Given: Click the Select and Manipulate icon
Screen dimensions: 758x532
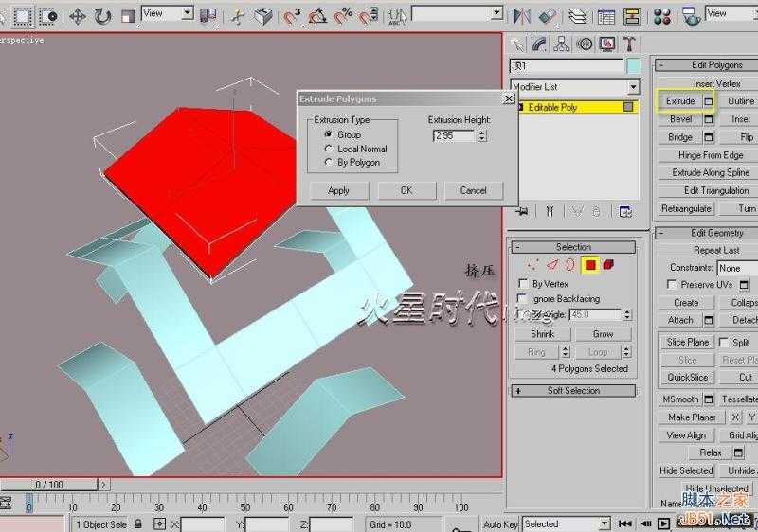Looking at the screenshot, I should click(238, 17).
